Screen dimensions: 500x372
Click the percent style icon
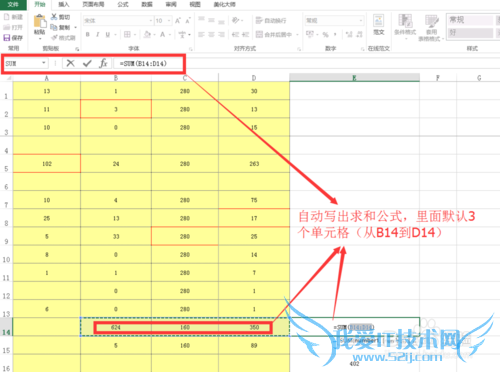[325, 34]
